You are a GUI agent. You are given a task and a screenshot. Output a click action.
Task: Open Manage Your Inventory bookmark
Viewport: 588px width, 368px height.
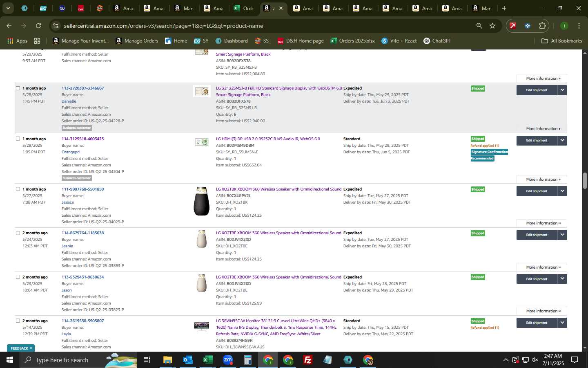pyautogui.click(x=81, y=41)
